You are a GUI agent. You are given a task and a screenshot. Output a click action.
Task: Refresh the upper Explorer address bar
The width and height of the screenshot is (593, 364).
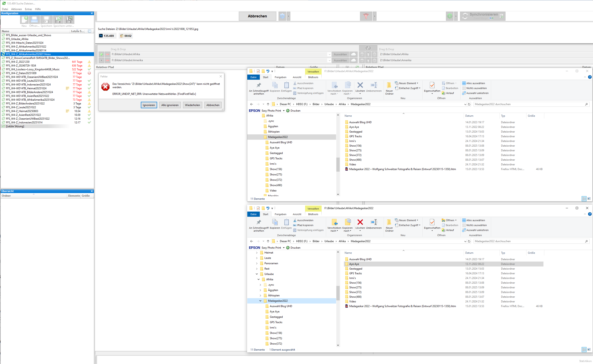click(x=469, y=104)
